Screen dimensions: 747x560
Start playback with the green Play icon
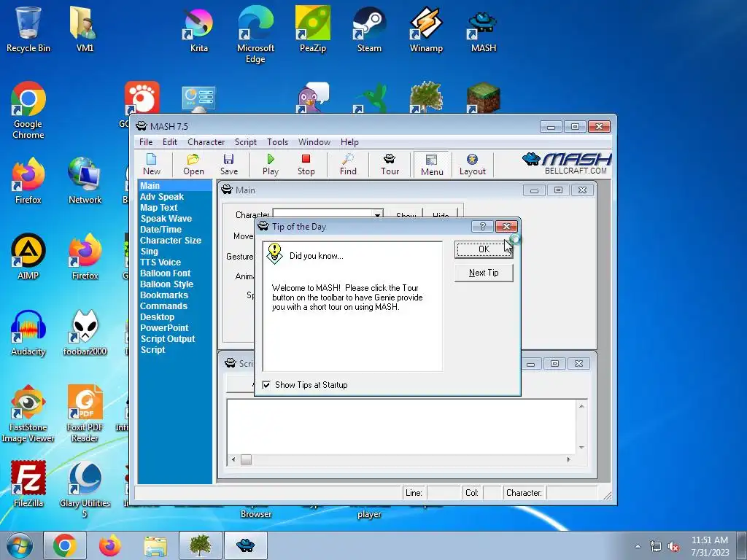(x=271, y=164)
